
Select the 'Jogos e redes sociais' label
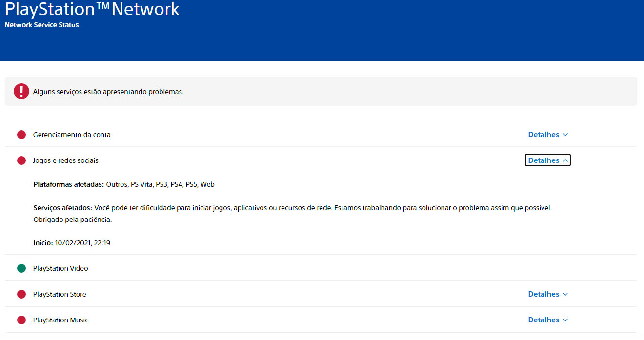click(66, 160)
